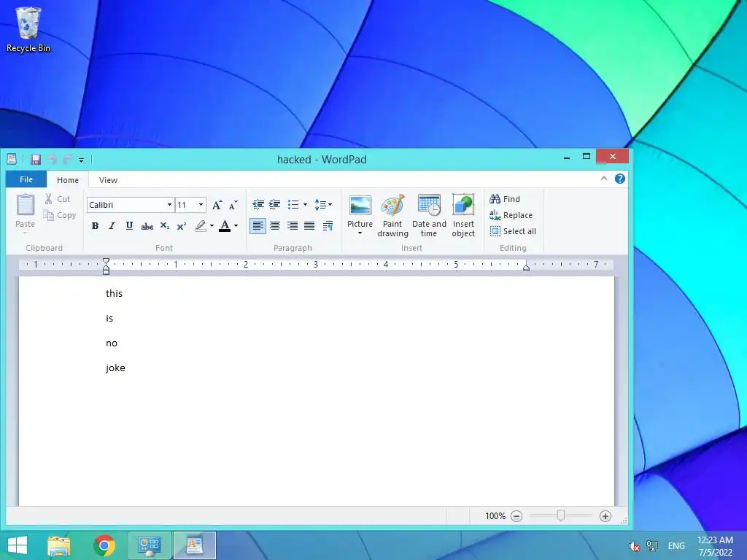Click the Grow font icon

(x=217, y=205)
